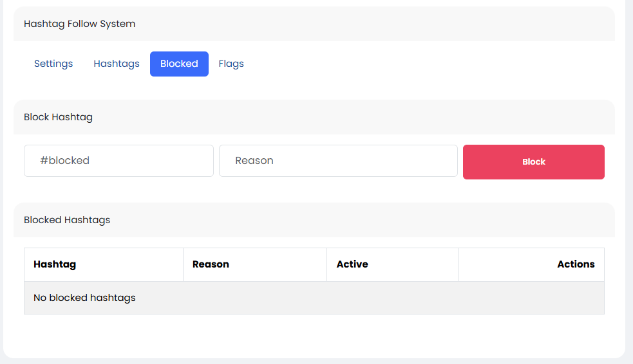Click the 'Blocked Hashtags' section heading

point(67,220)
